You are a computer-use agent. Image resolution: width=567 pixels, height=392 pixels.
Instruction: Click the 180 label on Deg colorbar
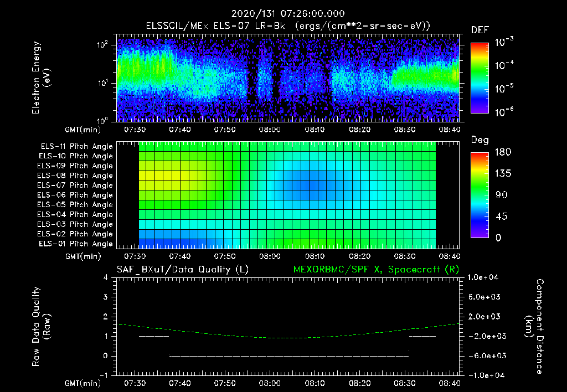(503, 152)
